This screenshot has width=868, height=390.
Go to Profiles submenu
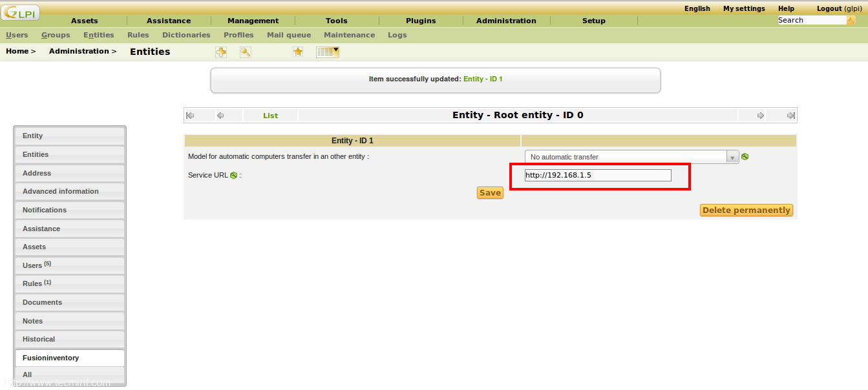238,35
